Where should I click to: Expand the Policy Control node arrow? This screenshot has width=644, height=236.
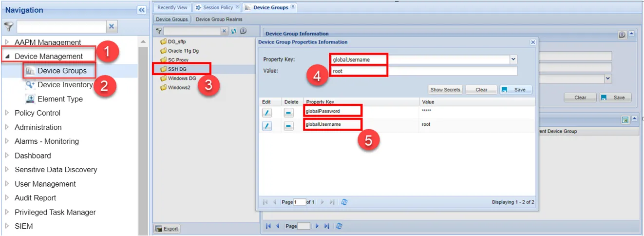[x=7, y=113]
